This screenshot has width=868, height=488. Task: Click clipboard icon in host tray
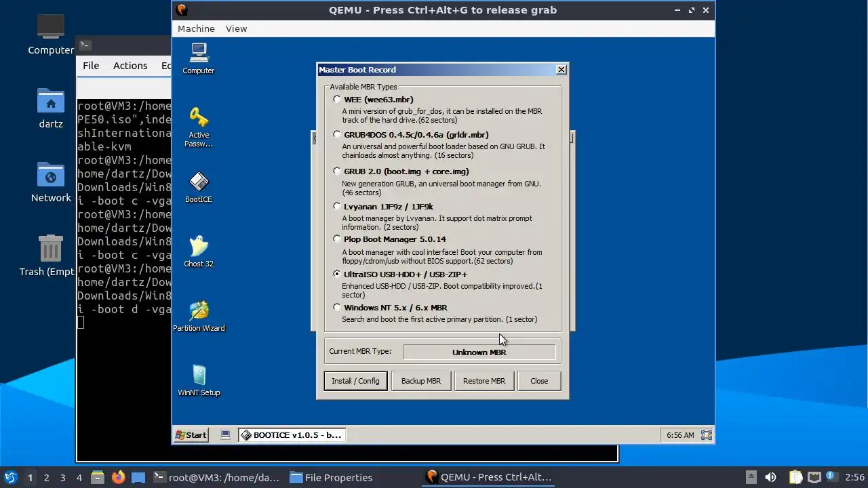click(x=795, y=478)
